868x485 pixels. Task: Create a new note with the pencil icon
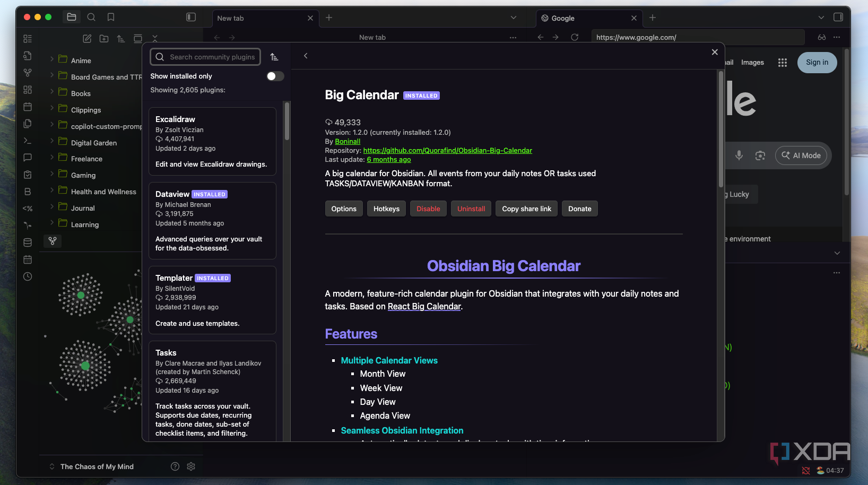(x=87, y=38)
